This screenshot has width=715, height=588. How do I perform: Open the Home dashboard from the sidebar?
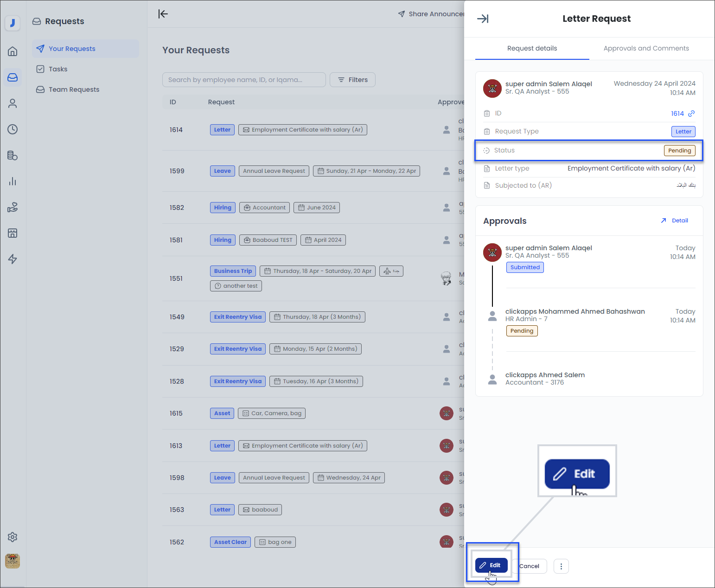coord(13,51)
